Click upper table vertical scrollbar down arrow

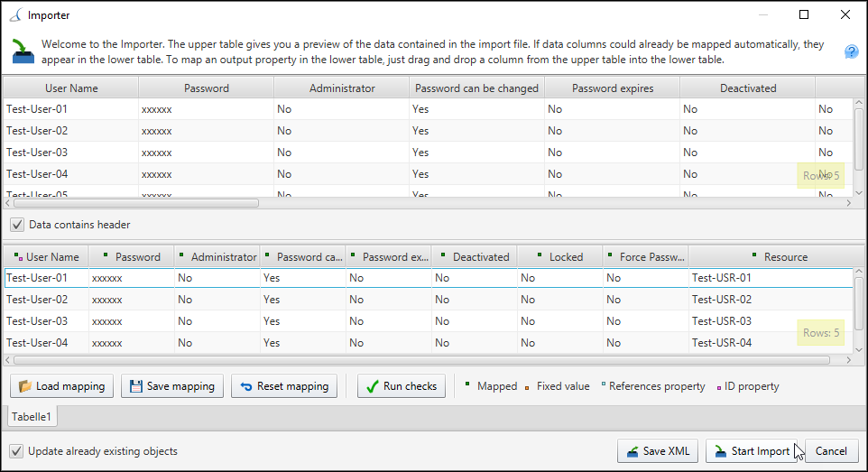coord(859,193)
